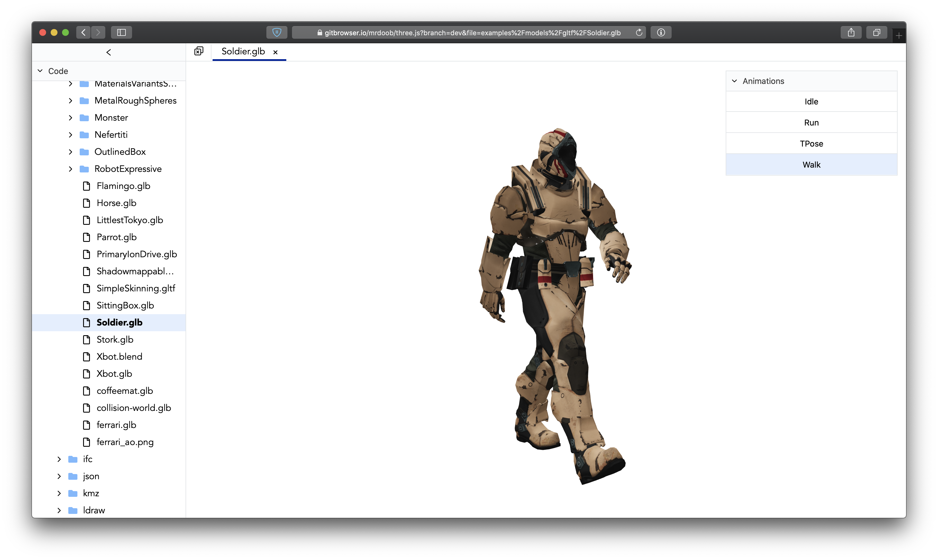
Task: Expand the OutlinedBox folder
Action: [x=71, y=152]
